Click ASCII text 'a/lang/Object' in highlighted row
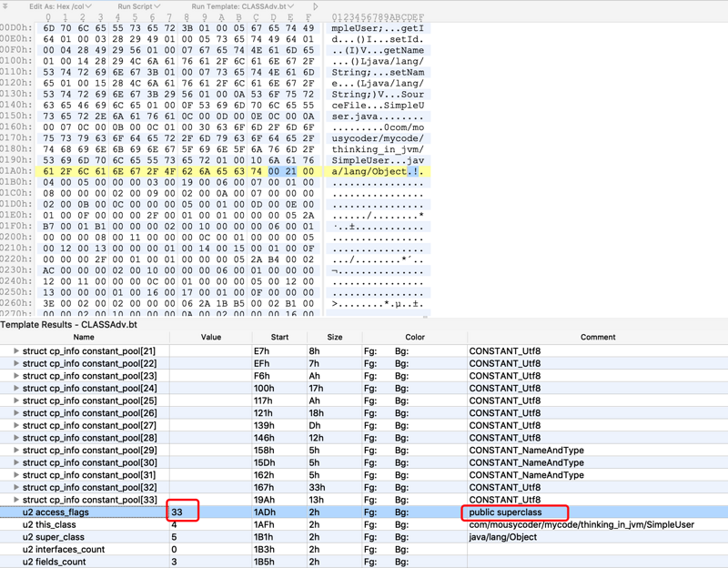Viewport: 728px width, 568px height. [x=369, y=171]
